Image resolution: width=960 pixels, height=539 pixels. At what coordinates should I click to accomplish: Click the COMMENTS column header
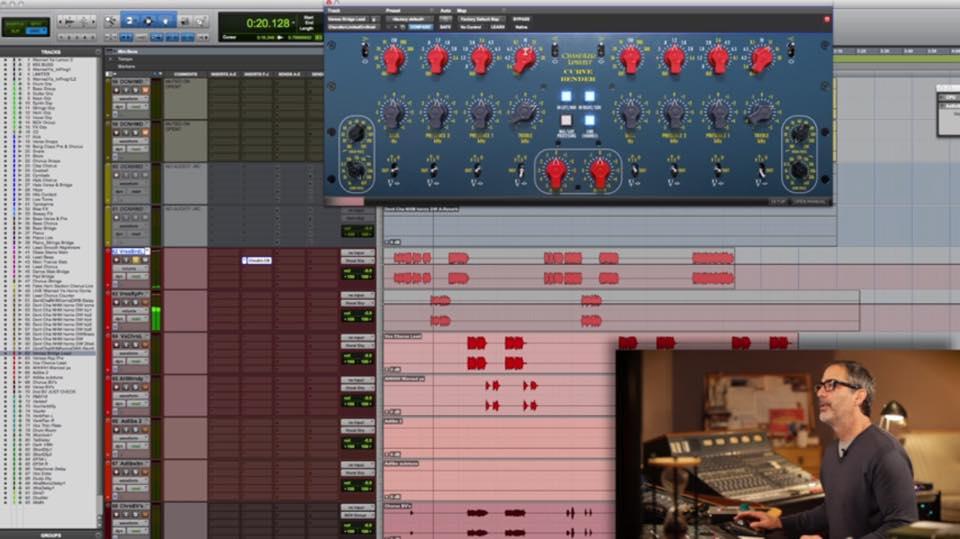pyautogui.click(x=186, y=74)
